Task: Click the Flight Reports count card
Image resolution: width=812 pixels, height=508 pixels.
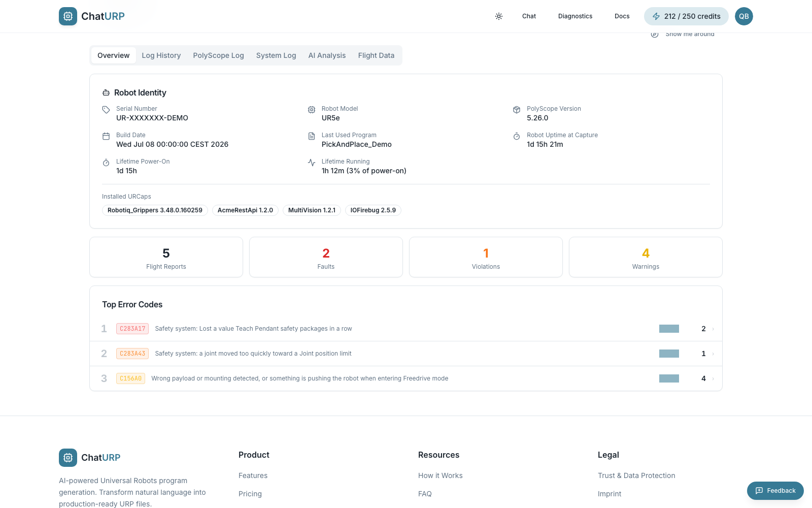Action: [166, 257]
